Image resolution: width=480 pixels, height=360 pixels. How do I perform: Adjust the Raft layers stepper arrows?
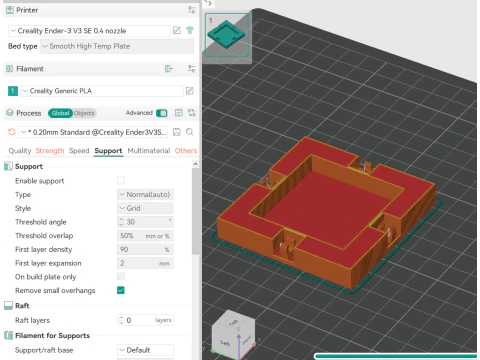point(121,320)
